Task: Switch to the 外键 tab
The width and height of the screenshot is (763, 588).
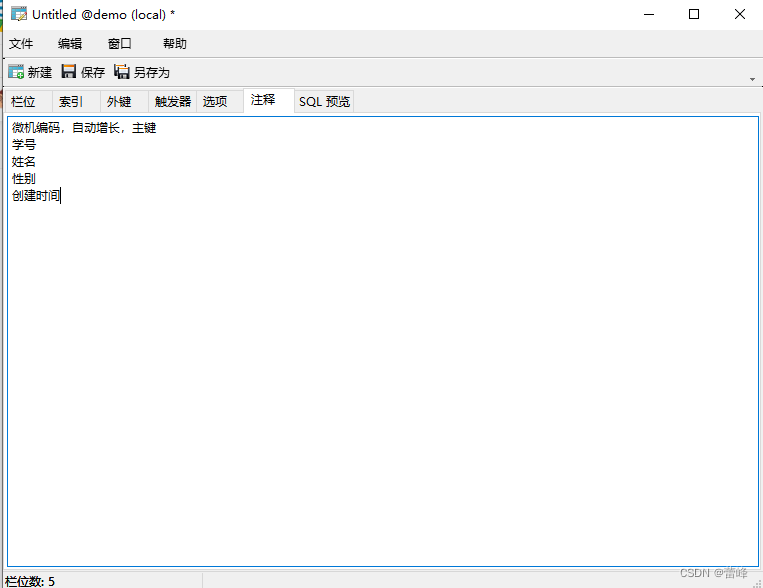Action: pos(125,101)
